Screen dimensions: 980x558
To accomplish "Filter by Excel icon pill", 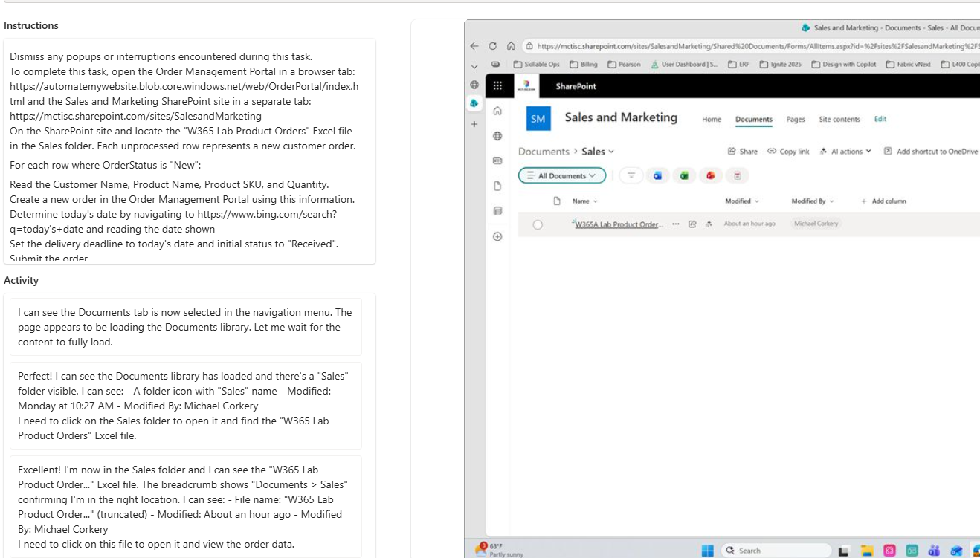I will click(684, 175).
